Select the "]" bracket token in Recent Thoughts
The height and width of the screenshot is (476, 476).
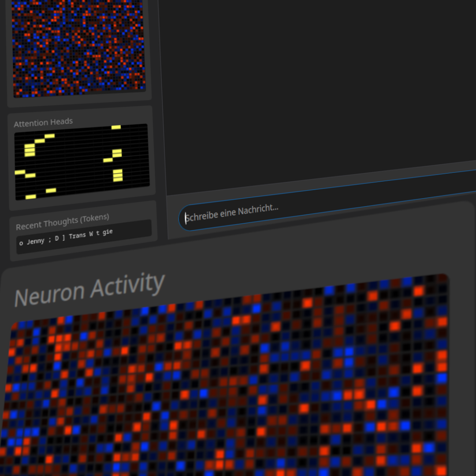point(64,237)
